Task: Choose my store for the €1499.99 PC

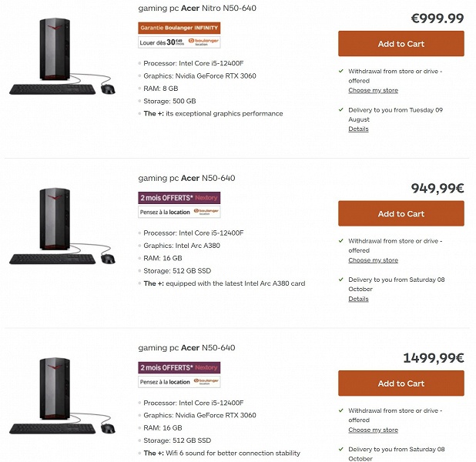Action: click(x=373, y=430)
